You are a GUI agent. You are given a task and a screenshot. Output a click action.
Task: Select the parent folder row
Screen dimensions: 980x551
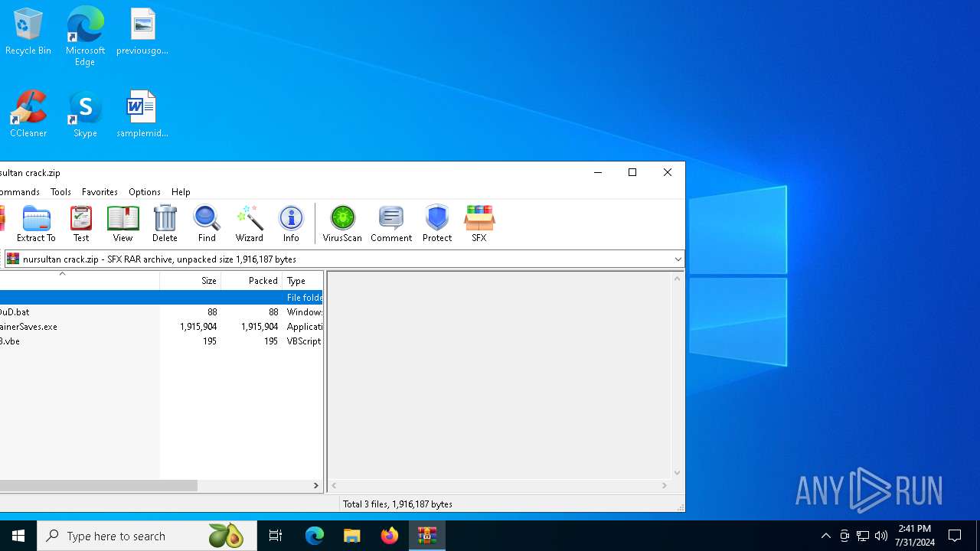coord(162,297)
